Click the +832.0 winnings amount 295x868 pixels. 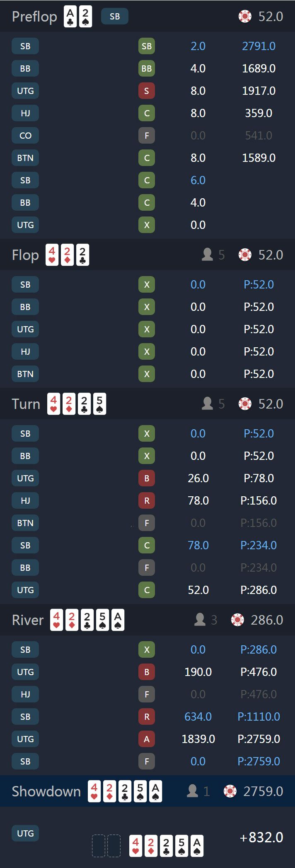(261, 837)
